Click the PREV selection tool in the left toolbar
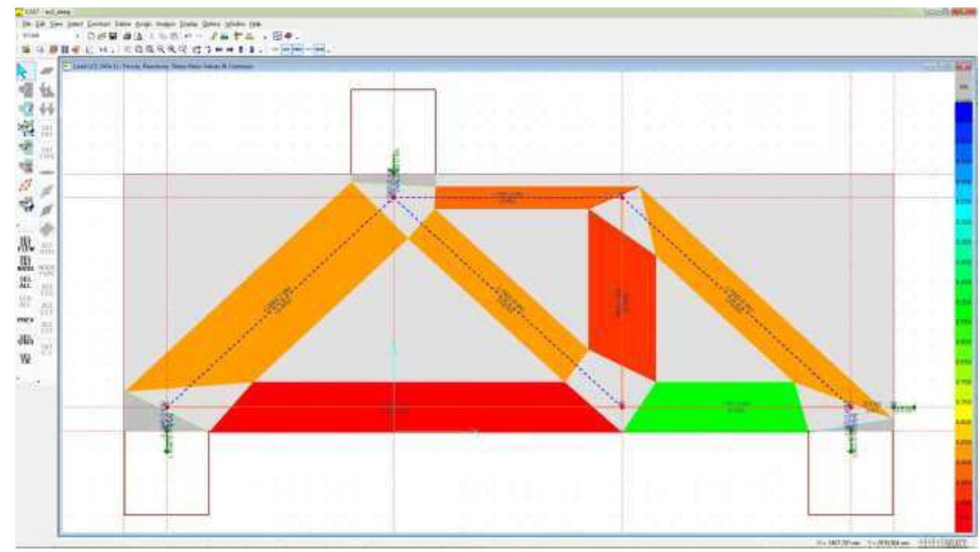980x552 pixels. coord(26,320)
